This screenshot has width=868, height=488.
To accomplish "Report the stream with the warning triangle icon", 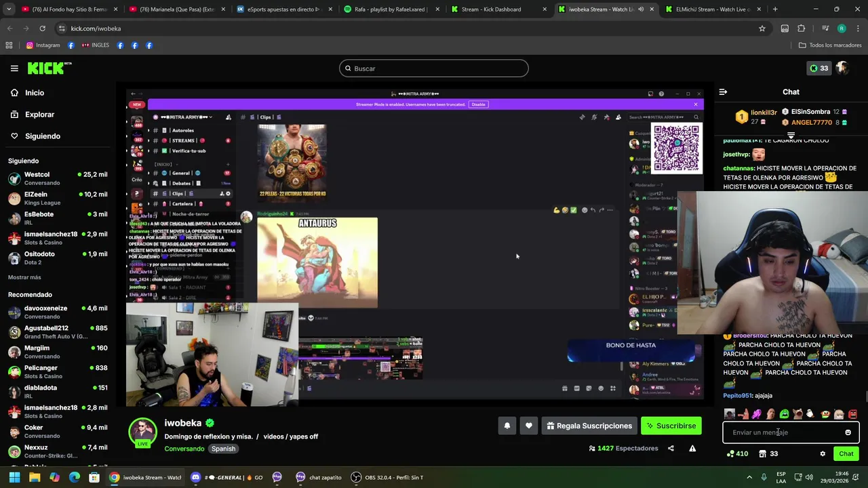I will [x=692, y=448].
